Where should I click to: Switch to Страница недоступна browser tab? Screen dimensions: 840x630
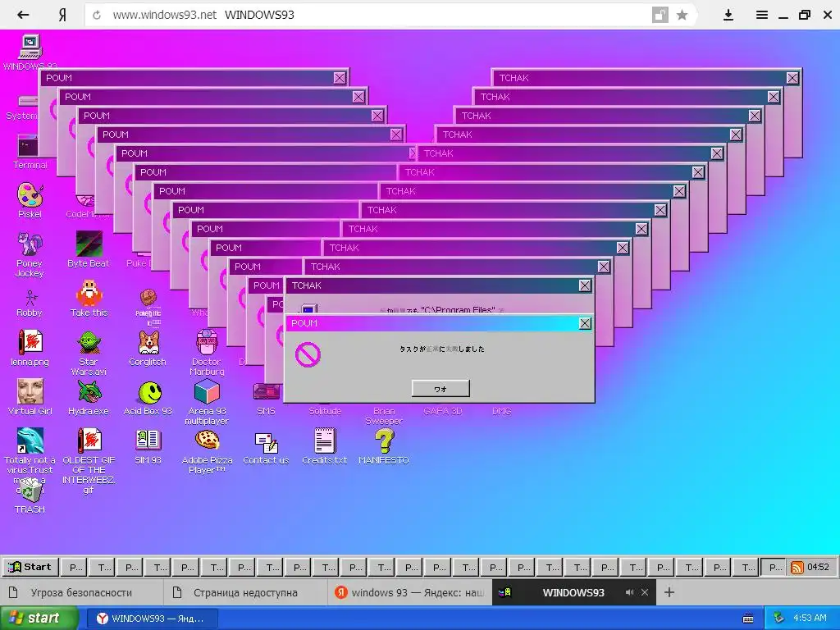[x=245, y=592]
